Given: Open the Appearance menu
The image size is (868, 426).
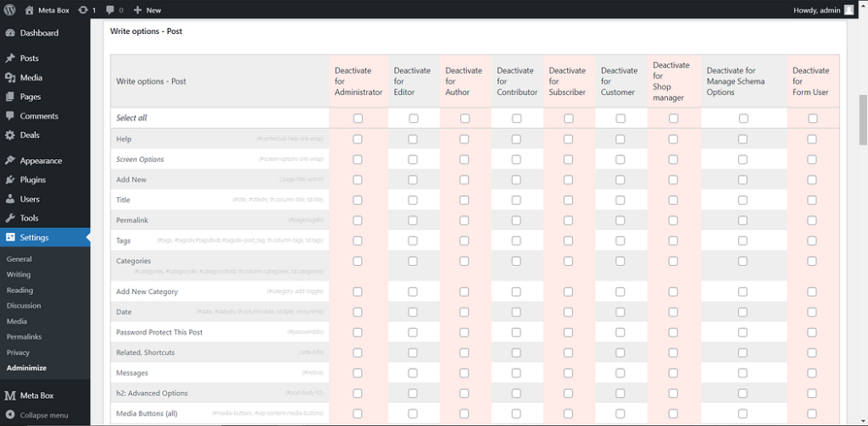Looking at the screenshot, I should click(41, 160).
